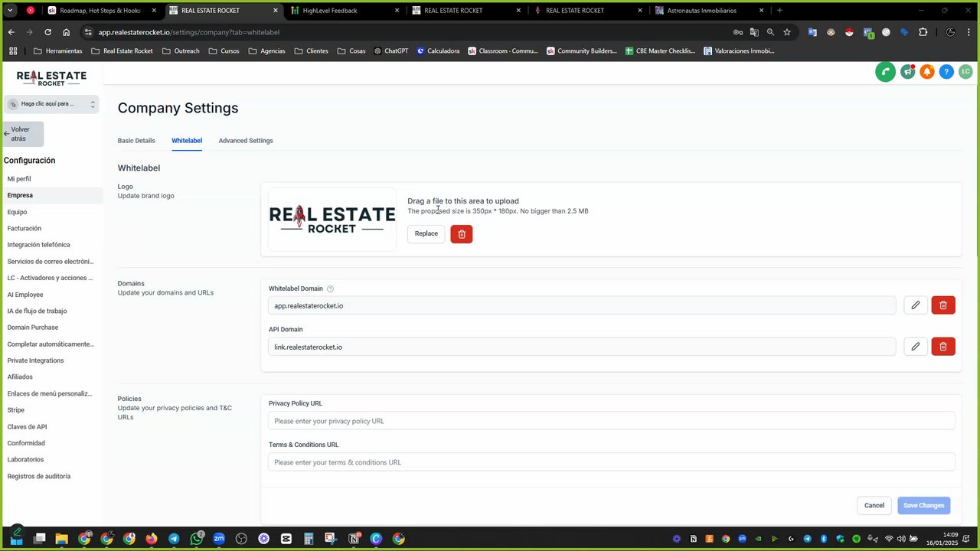The image size is (980, 551).
Task: Open Domain Purchase in the sidebar
Action: [x=33, y=328]
